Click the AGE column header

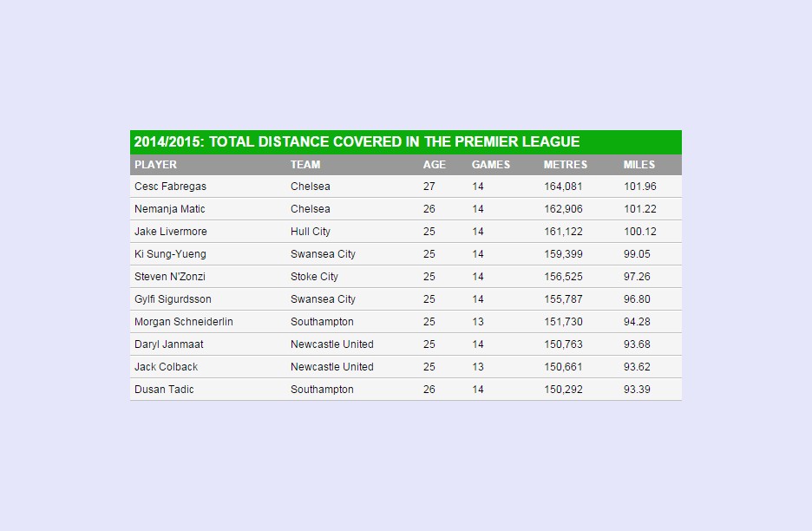coord(434,165)
